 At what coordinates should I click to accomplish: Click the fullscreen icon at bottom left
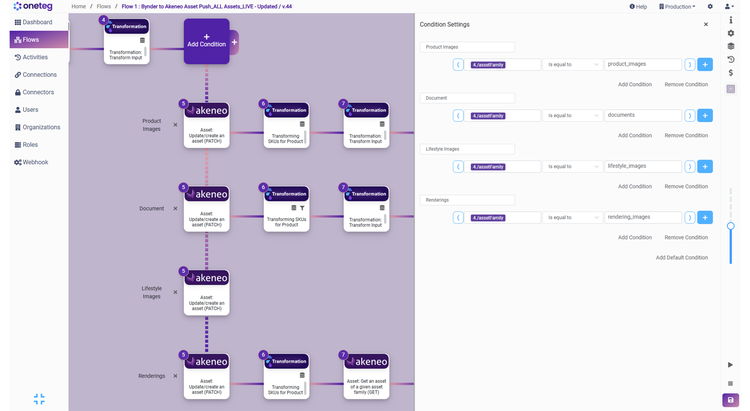point(39,398)
